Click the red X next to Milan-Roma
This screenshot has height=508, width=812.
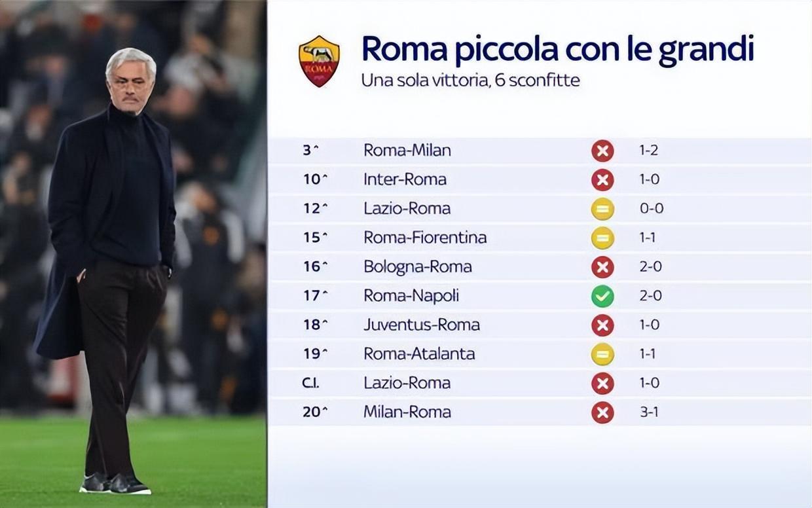coord(602,412)
